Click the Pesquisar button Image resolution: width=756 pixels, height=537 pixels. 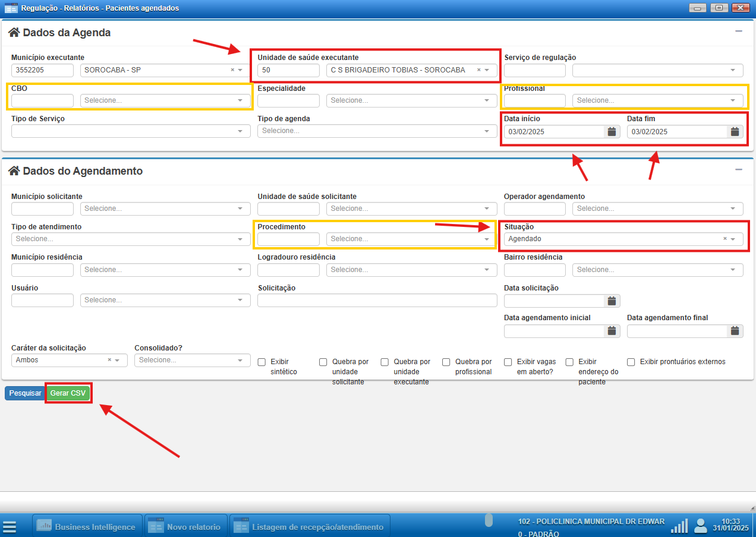(25, 393)
